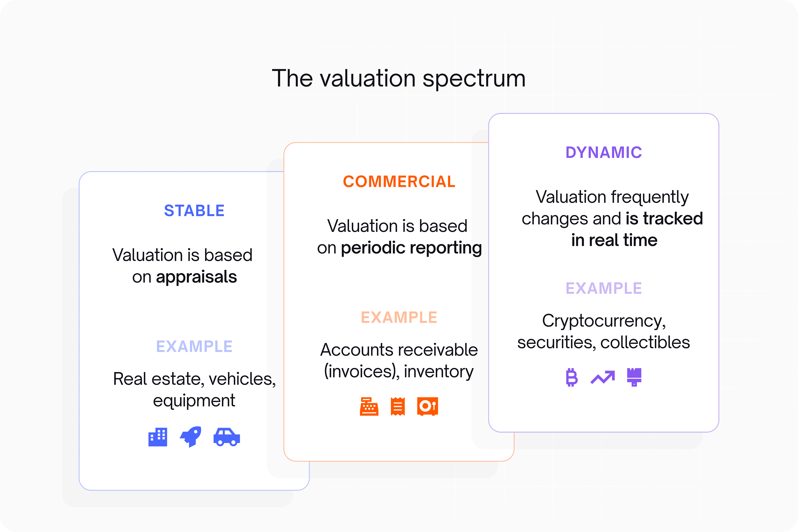Click 'Cryptocurrency, securities, collectibles' text
The width and height of the screenshot is (798, 532).
pos(603,332)
